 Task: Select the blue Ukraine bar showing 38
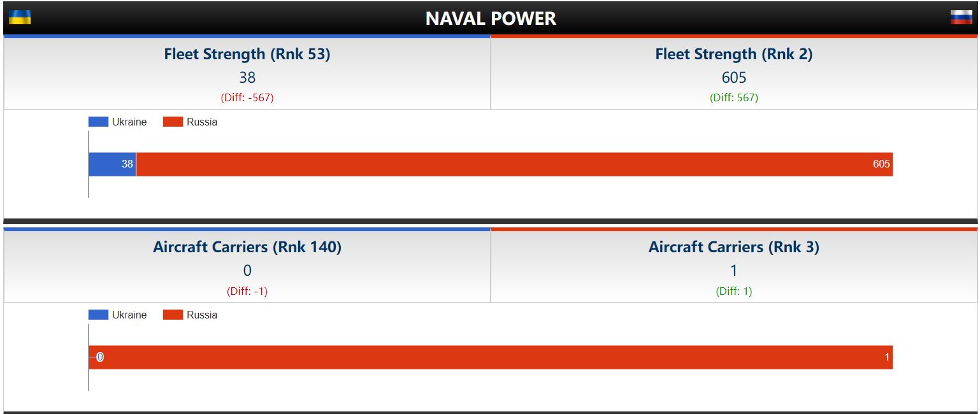(x=112, y=164)
